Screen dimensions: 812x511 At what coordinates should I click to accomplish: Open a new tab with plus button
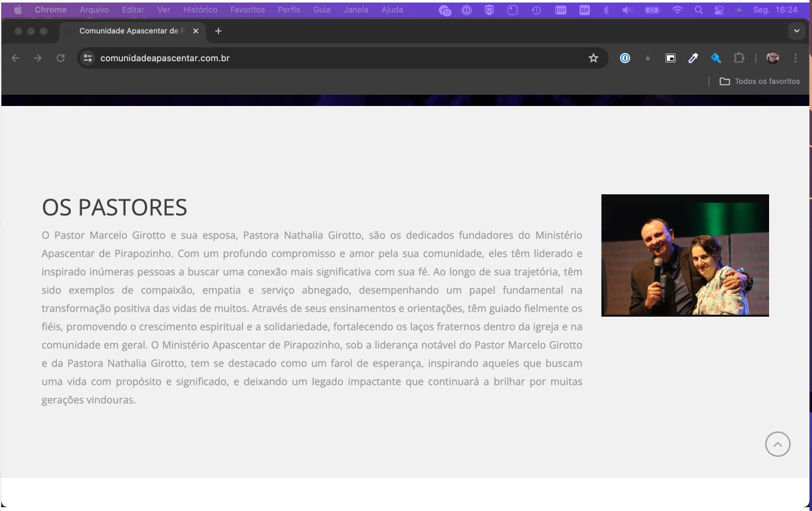(x=218, y=31)
